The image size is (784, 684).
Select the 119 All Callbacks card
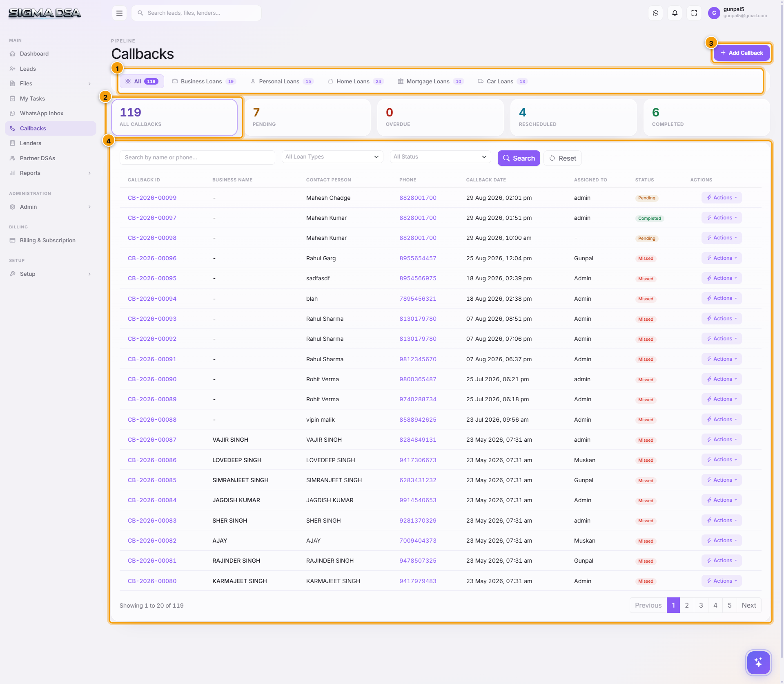coord(174,117)
